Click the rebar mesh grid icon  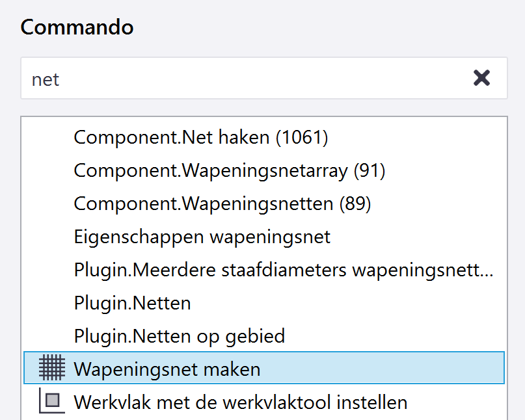(53, 369)
